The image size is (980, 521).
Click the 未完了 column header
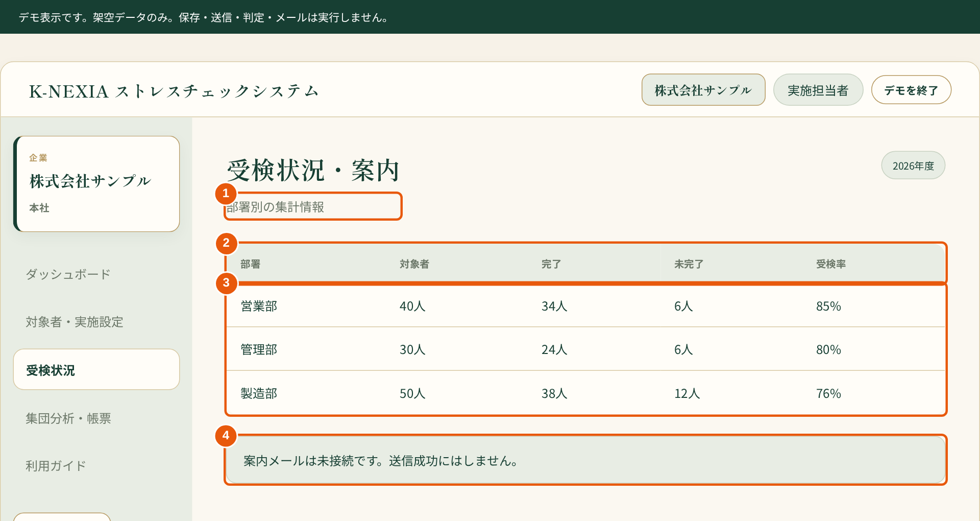(x=689, y=264)
